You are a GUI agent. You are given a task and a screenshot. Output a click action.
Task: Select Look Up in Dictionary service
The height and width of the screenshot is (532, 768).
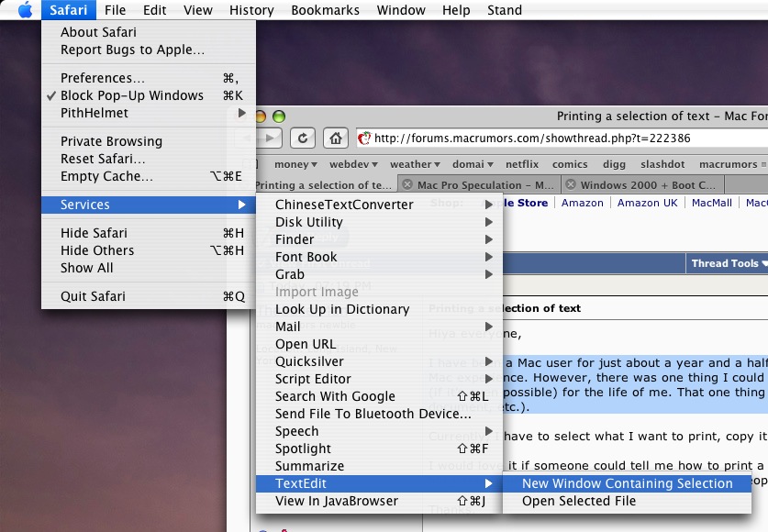(x=380, y=309)
